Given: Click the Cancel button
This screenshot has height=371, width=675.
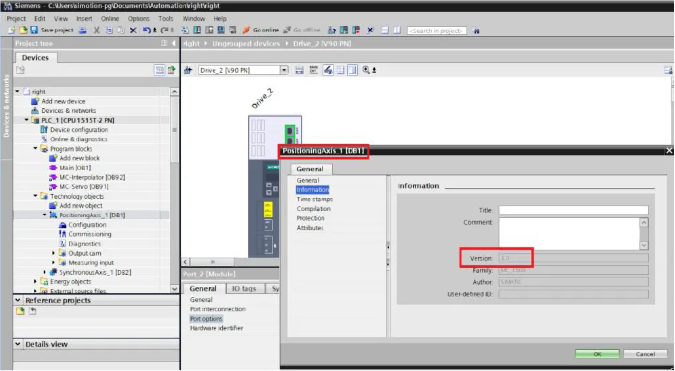Looking at the screenshot, I should coord(645,354).
